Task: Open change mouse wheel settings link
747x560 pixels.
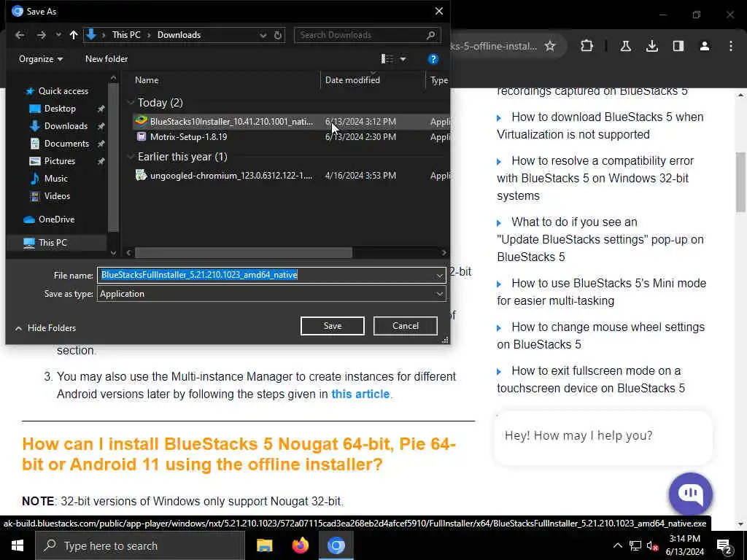Action: (x=601, y=335)
